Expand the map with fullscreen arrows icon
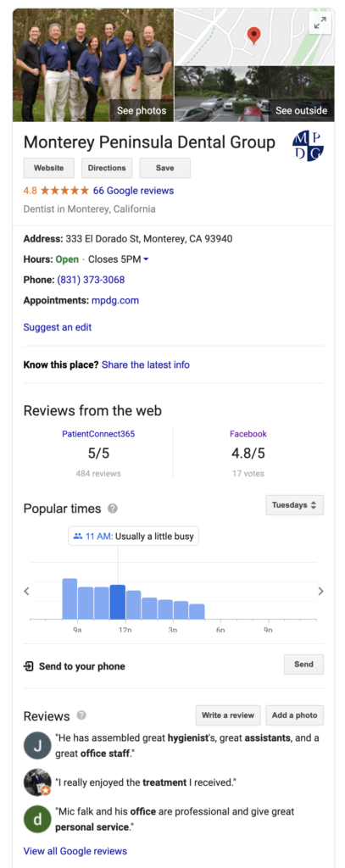345x868 pixels. (x=320, y=23)
